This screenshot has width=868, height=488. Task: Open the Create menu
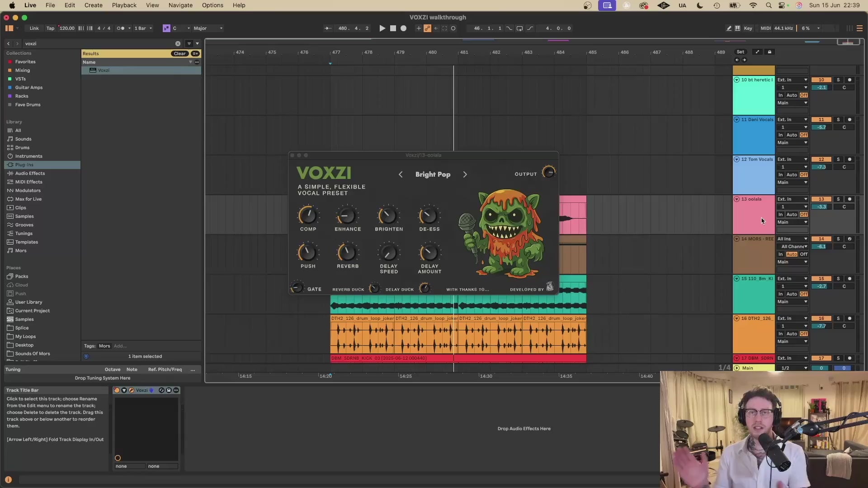point(94,5)
